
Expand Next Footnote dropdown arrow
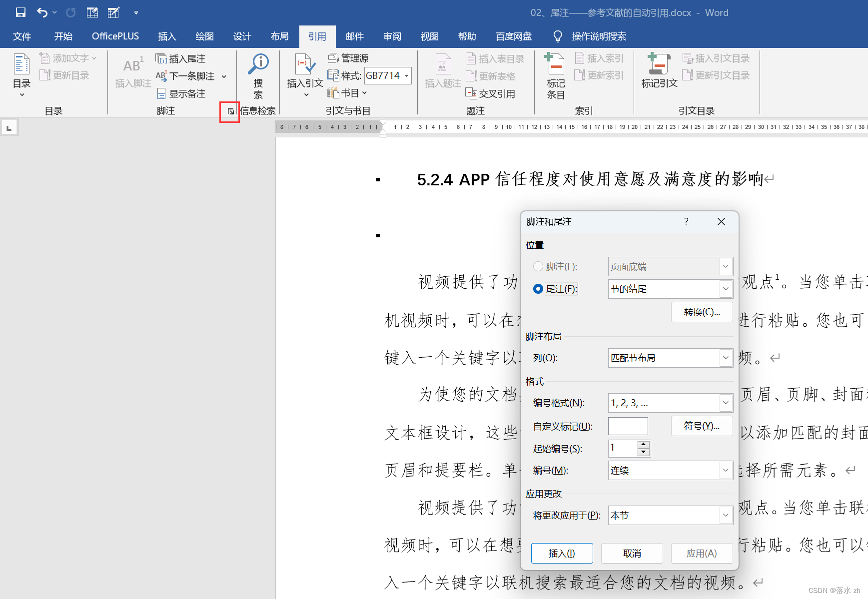[224, 76]
